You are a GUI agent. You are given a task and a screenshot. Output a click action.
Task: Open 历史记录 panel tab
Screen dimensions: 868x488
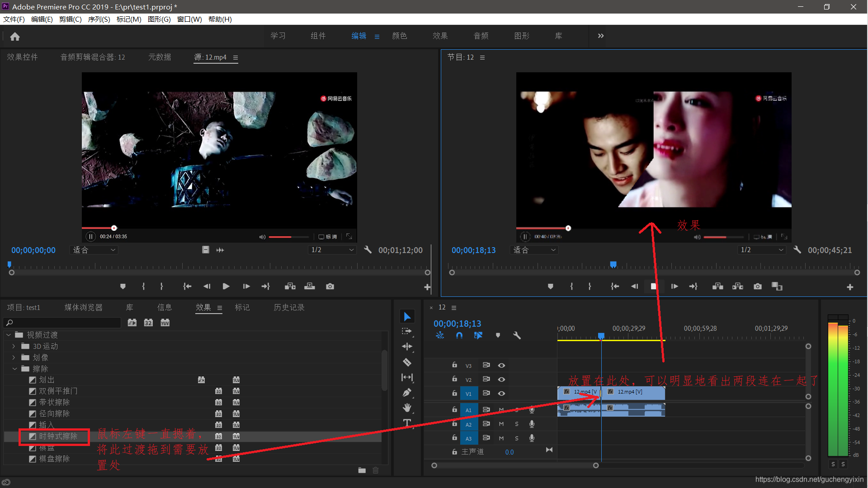289,307
